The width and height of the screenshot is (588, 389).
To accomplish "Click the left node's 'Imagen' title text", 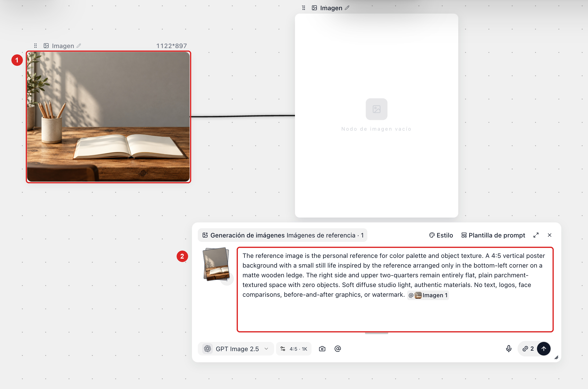I will [x=63, y=46].
